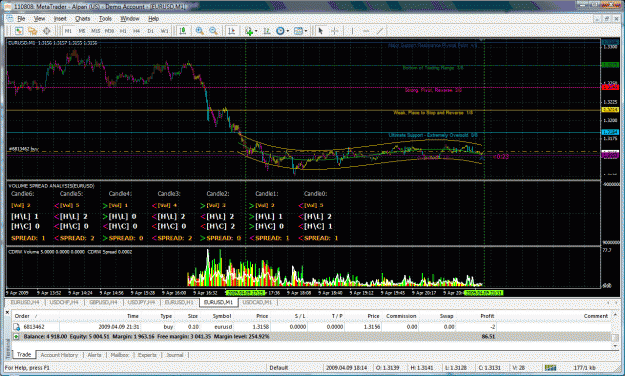Close the Terminal panel with X
The image size is (625, 376).
tap(8, 313)
